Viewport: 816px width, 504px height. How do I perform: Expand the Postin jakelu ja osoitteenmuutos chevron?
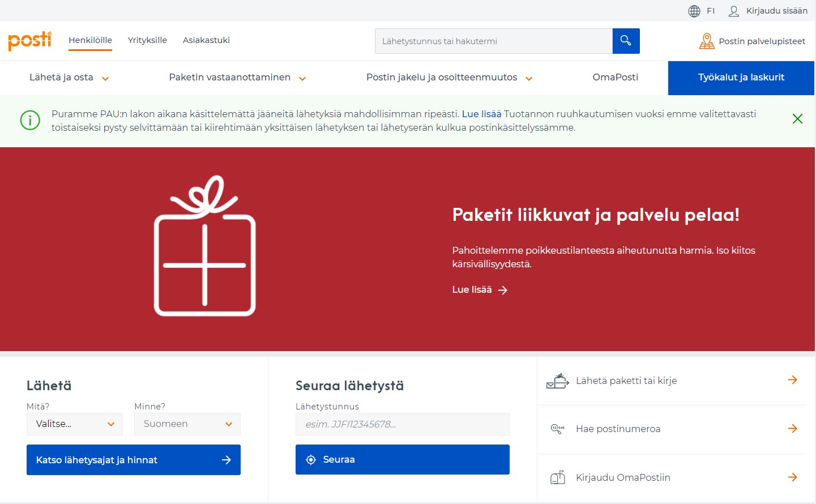click(529, 79)
